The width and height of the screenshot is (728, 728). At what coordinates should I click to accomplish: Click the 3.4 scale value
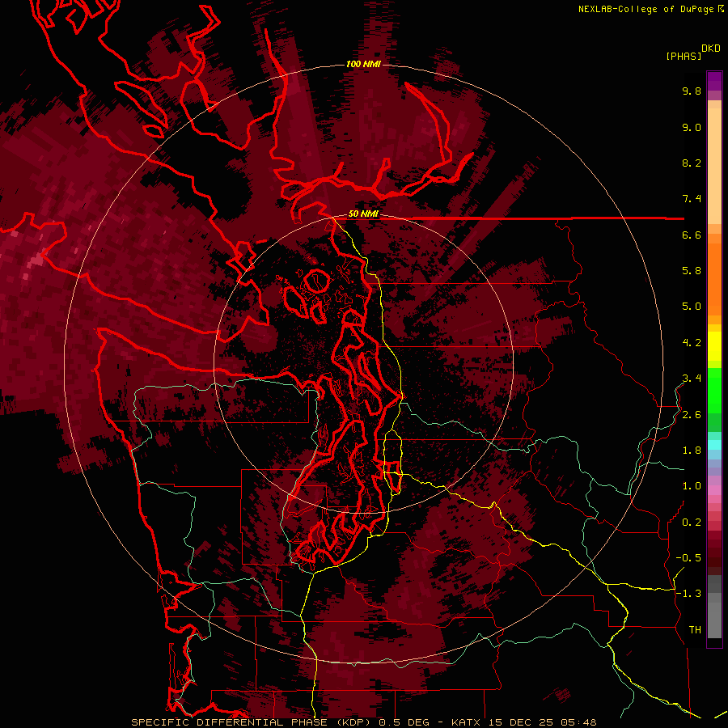(x=692, y=379)
